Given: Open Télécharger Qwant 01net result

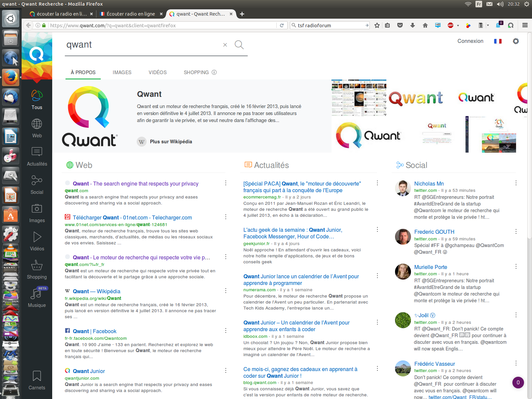Looking at the screenshot, I should [132, 217].
